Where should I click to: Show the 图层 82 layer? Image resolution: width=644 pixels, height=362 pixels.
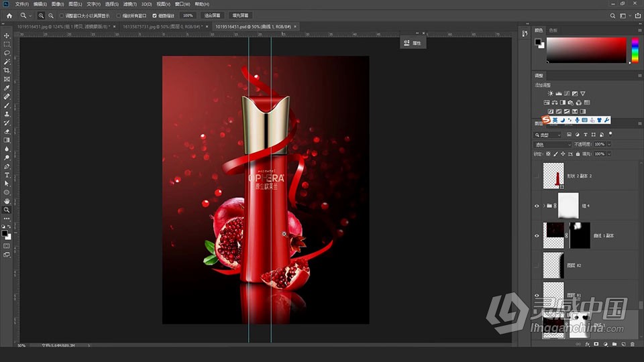537,265
